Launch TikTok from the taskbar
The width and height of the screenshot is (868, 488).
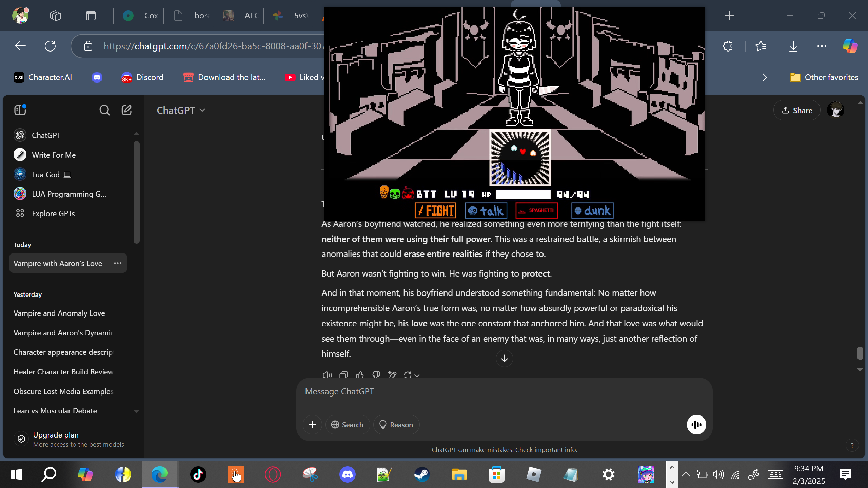198,474
